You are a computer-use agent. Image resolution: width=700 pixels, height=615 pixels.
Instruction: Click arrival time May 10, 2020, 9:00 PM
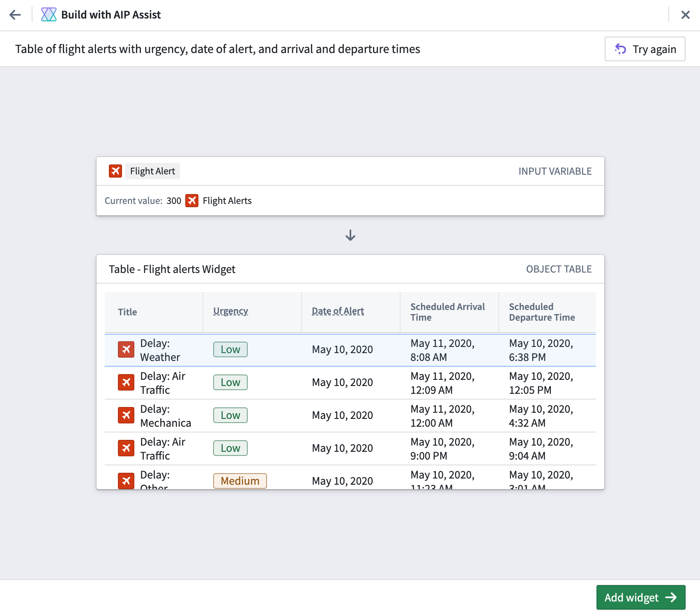point(442,449)
